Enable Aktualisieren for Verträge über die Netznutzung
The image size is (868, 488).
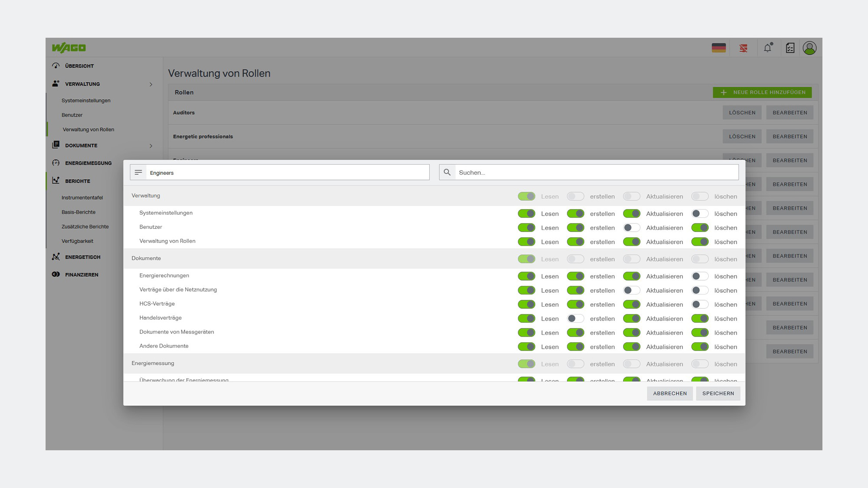click(x=631, y=291)
